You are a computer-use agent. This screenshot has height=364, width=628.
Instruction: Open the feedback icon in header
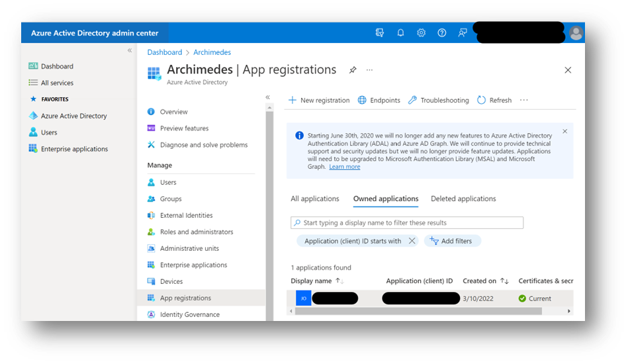click(463, 33)
